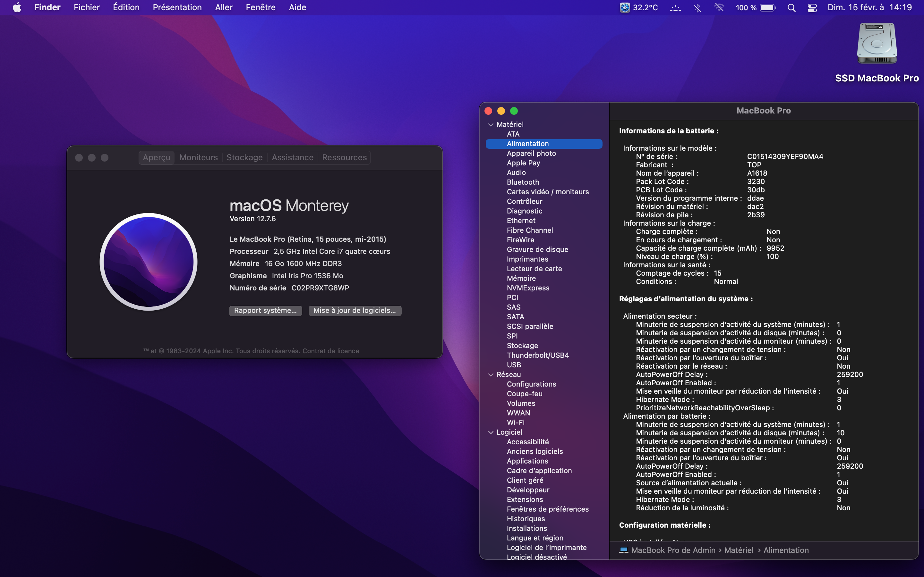Collapse the Logiciel section
The height and width of the screenshot is (577, 924).
(491, 432)
